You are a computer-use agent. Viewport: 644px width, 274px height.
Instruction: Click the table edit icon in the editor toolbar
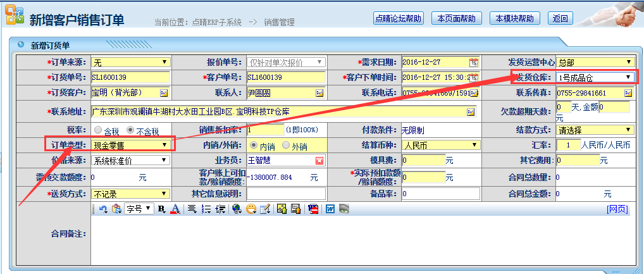[x=265, y=209]
